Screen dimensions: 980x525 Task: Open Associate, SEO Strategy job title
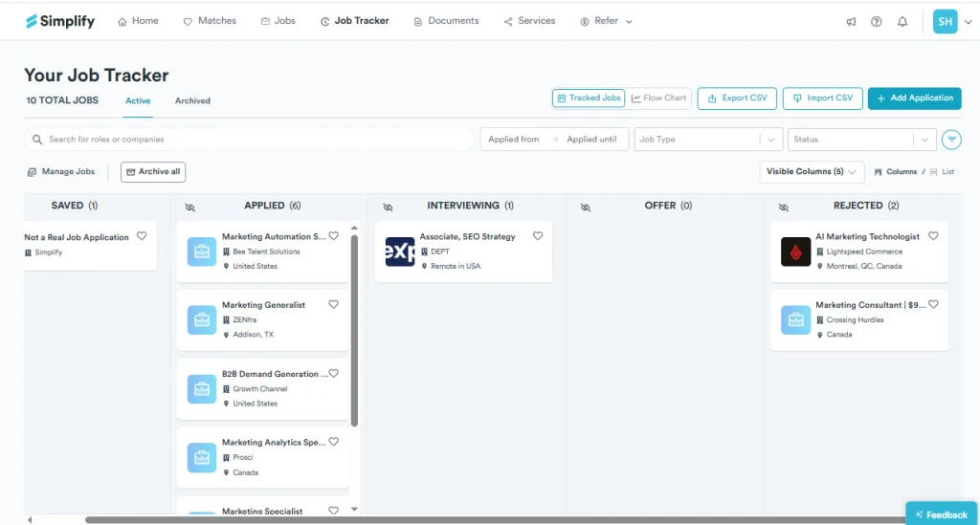pyautogui.click(x=467, y=236)
